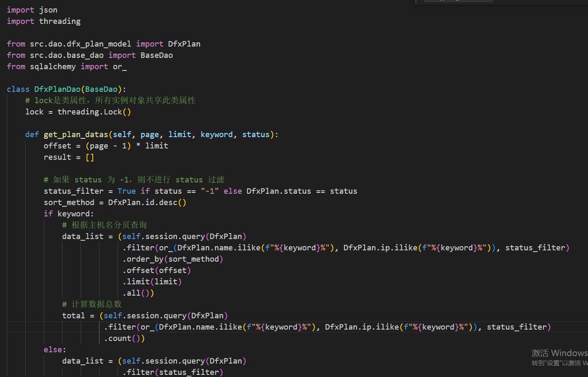Click the get_plan_datas function name

76,135
